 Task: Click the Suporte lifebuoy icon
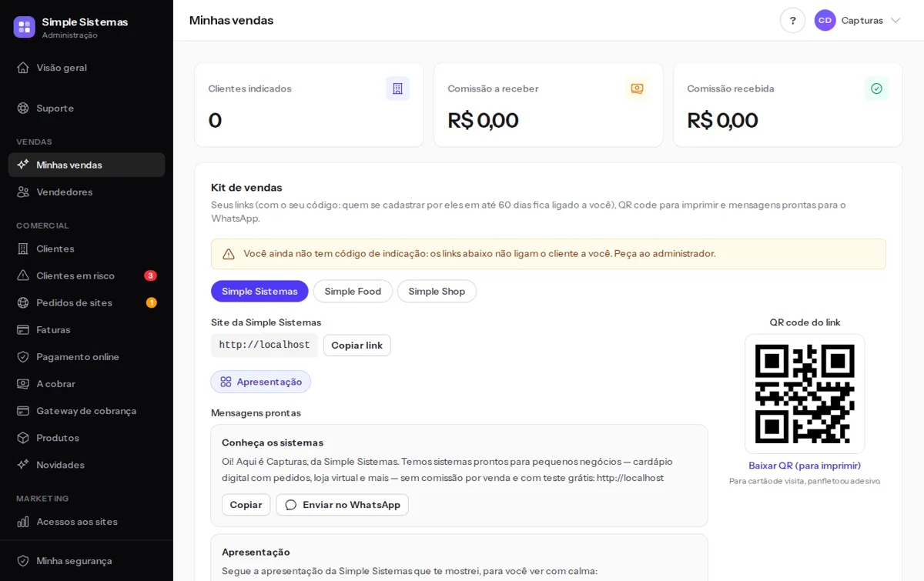pos(23,109)
